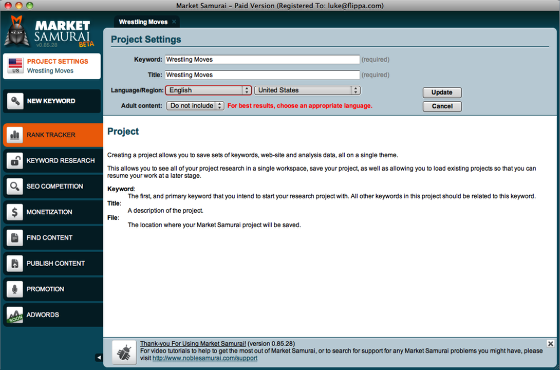The width and height of the screenshot is (560, 370).
Task: Click the bug icon in footer
Action: coord(124,352)
